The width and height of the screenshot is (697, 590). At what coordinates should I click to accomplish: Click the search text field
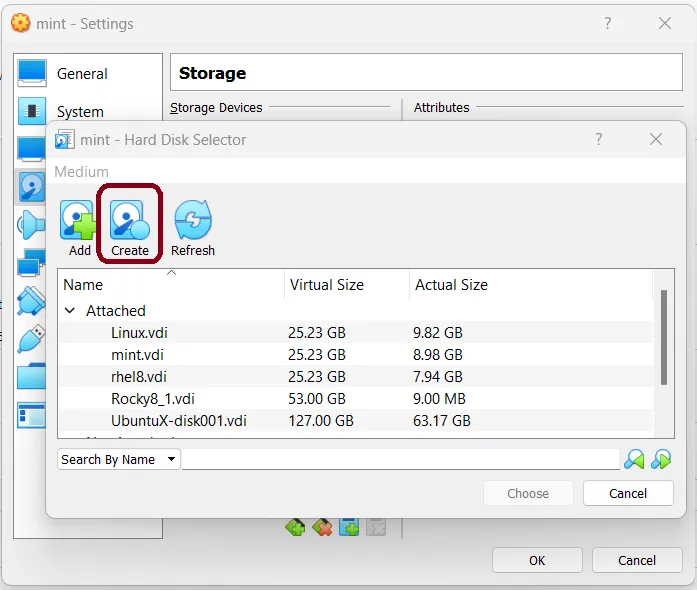401,459
